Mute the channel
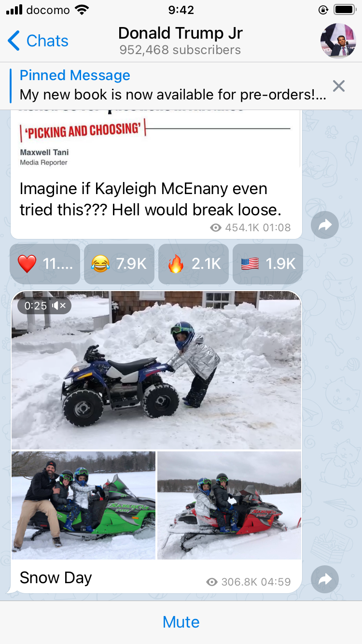362x644 pixels. 181,622
